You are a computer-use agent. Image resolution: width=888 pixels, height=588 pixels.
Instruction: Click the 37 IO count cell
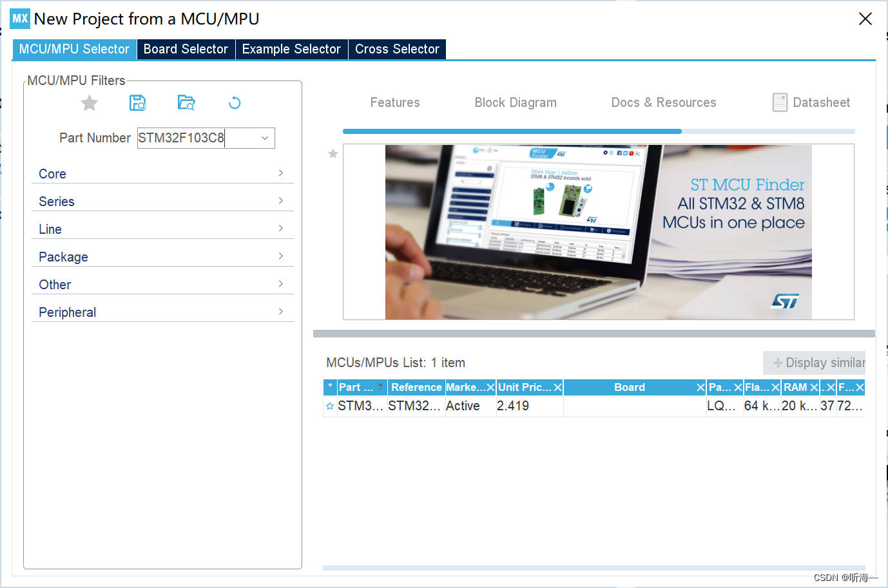(827, 406)
